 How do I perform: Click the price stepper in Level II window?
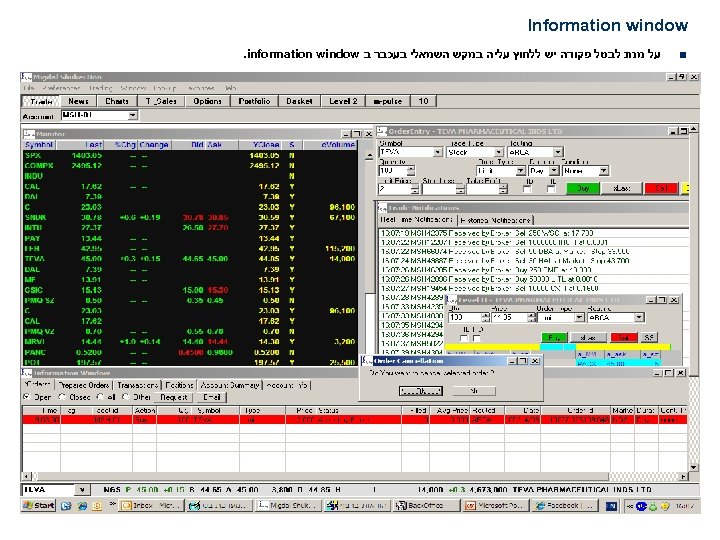coord(532,317)
